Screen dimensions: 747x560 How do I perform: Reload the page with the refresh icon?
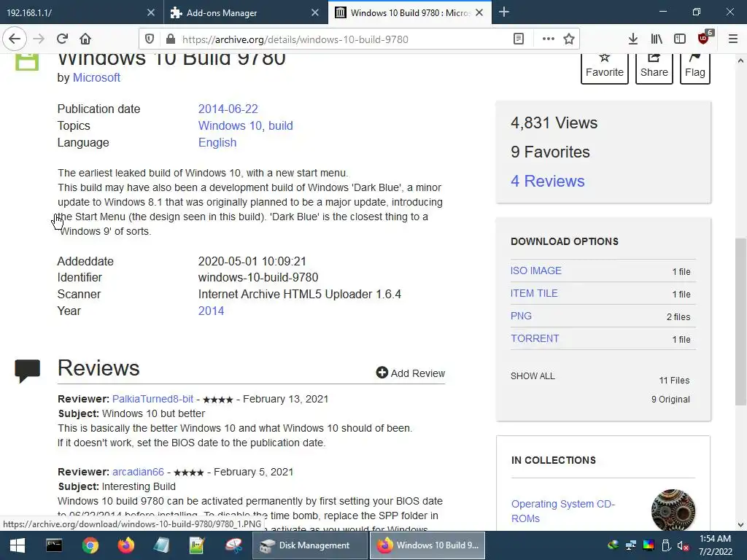coord(63,39)
